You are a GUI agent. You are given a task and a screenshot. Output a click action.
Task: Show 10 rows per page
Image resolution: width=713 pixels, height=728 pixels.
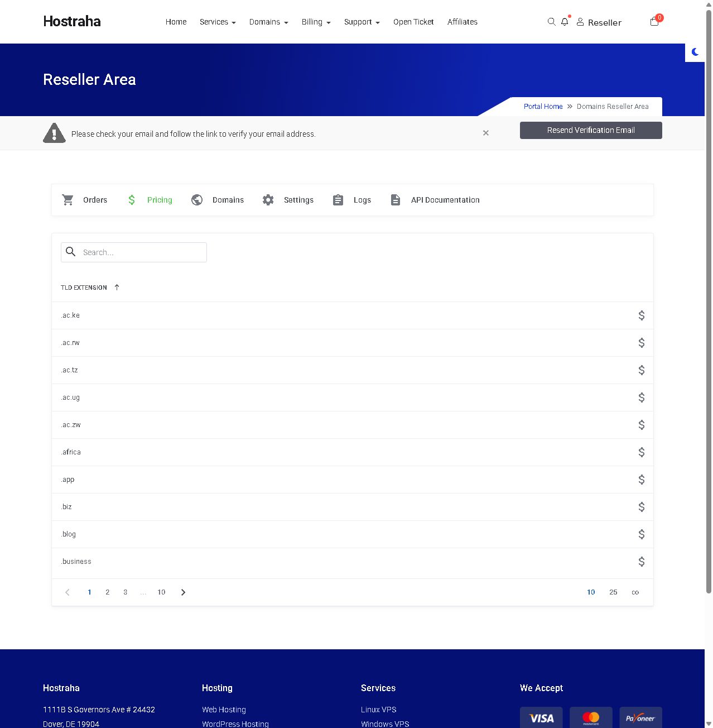click(x=591, y=592)
